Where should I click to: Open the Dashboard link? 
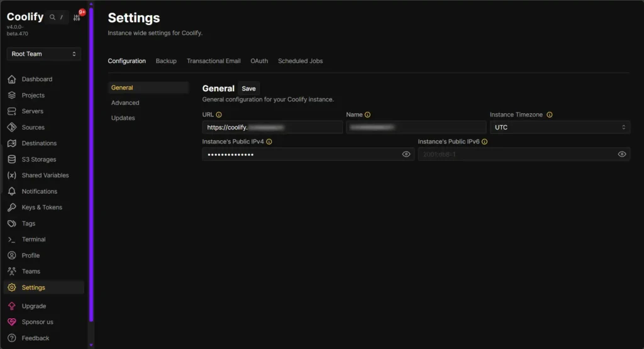tap(37, 79)
